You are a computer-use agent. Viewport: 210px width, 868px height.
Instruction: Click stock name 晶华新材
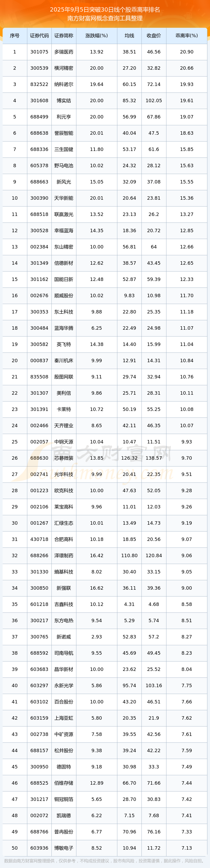point(64,670)
